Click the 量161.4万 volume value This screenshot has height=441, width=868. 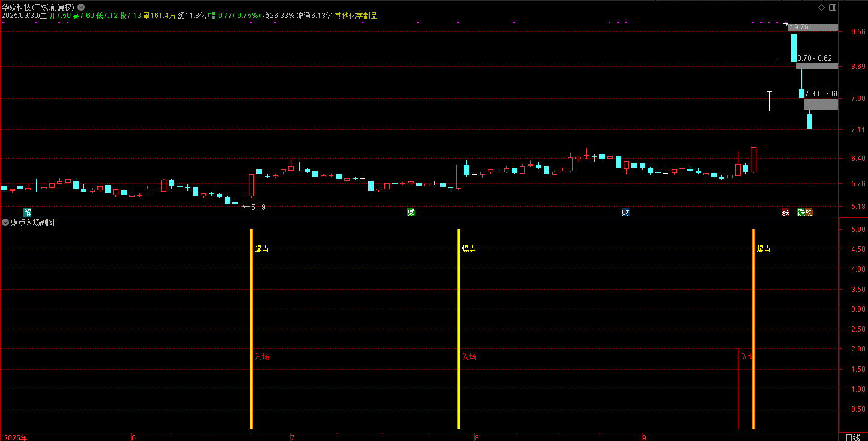tap(159, 16)
